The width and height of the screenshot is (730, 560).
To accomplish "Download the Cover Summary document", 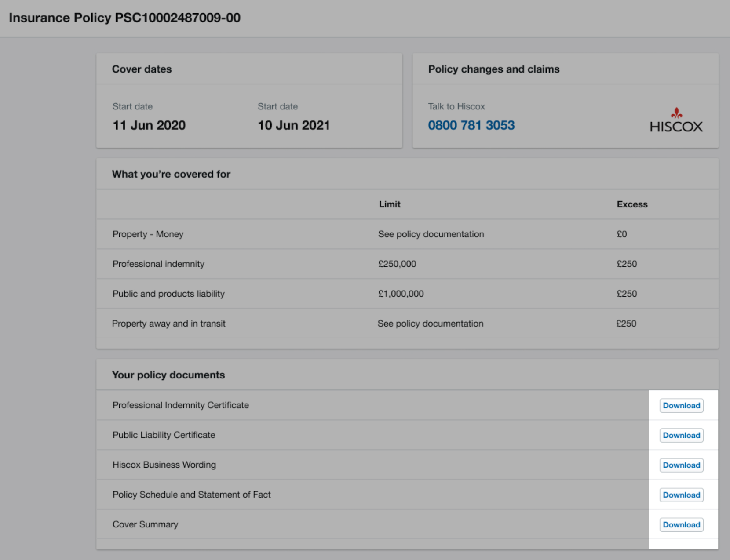I will (681, 524).
